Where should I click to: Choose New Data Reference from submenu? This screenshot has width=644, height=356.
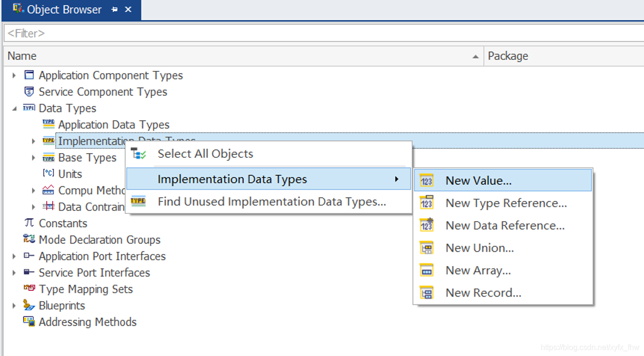point(503,225)
